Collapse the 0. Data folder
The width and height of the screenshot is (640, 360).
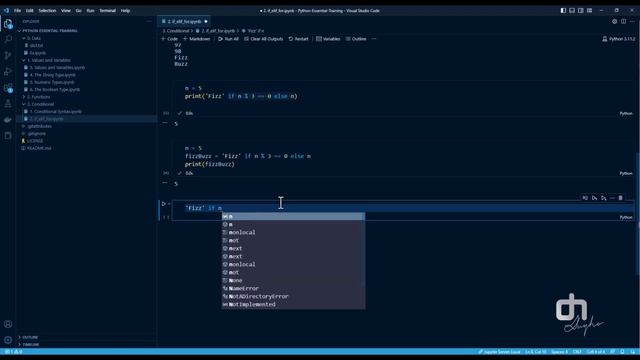tap(33, 38)
